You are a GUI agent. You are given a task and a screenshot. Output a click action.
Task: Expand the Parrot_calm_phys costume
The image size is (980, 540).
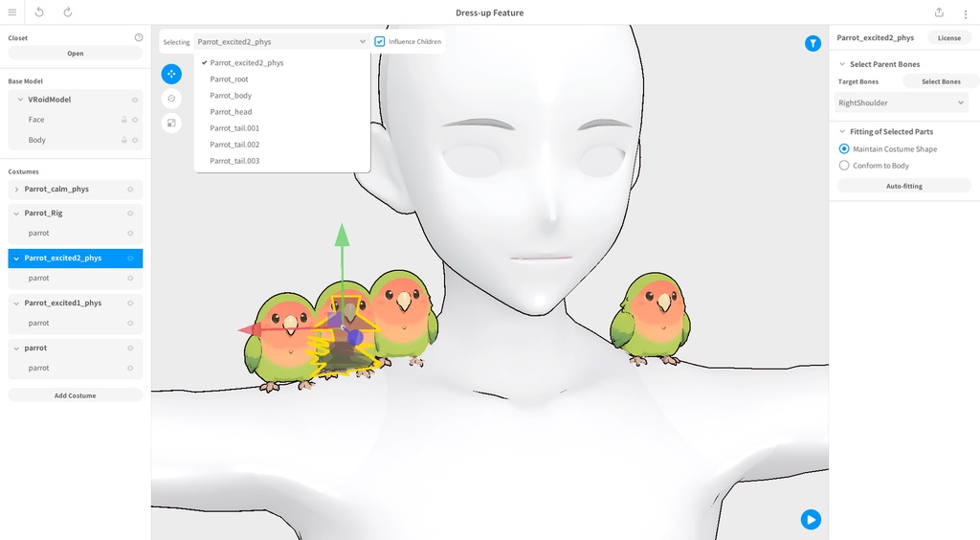coord(16,190)
